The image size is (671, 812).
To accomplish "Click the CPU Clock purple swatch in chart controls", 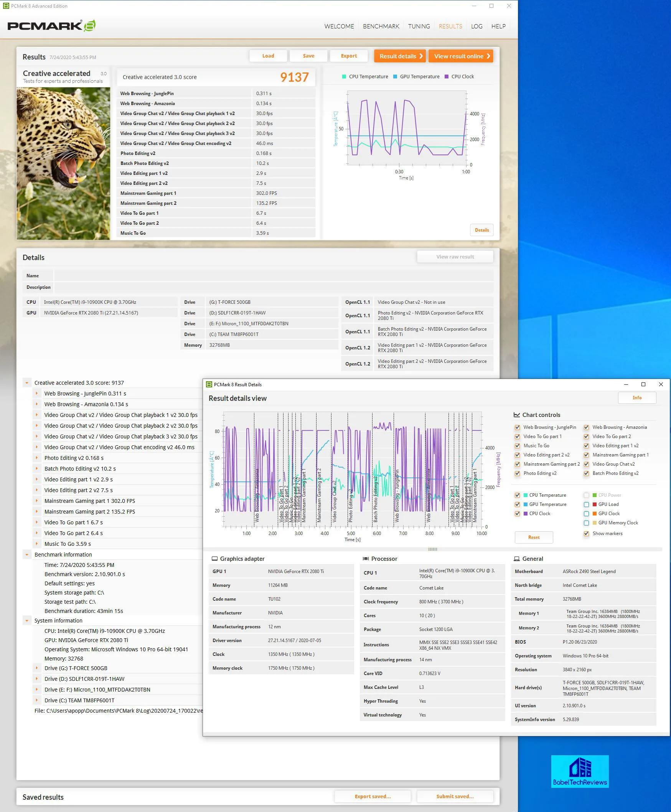I will pos(525,514).
